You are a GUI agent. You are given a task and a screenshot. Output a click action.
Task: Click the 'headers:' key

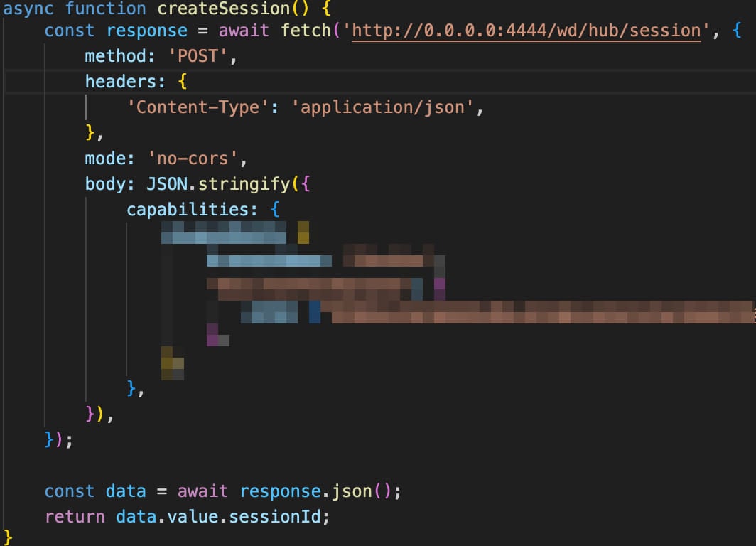[x=125, y=82]
